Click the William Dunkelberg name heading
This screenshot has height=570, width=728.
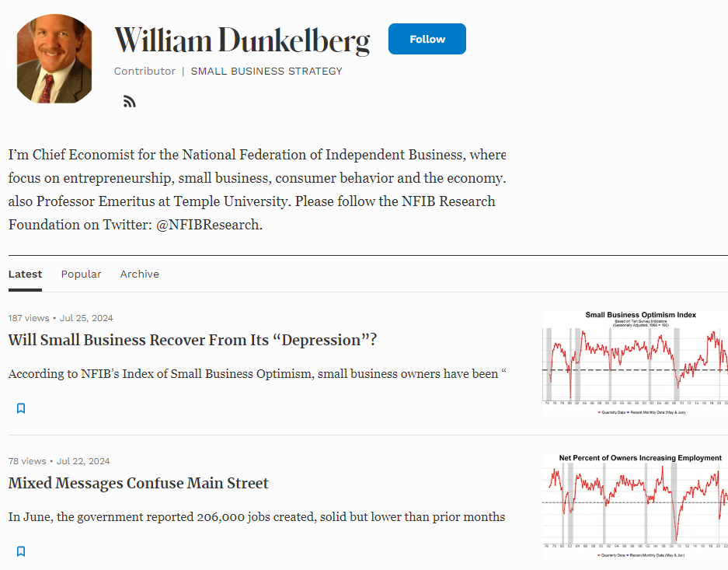point(242,40)
